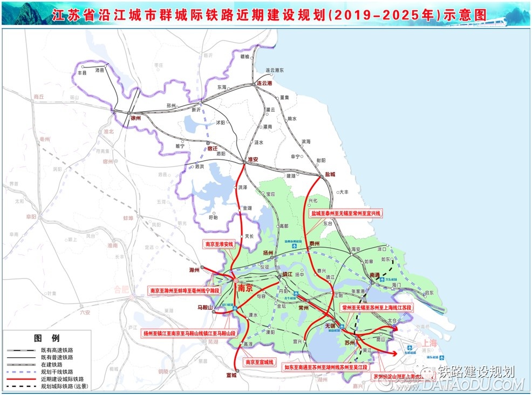Click the 近期建设城际铁路 legend entry

[x=45, y=379]
